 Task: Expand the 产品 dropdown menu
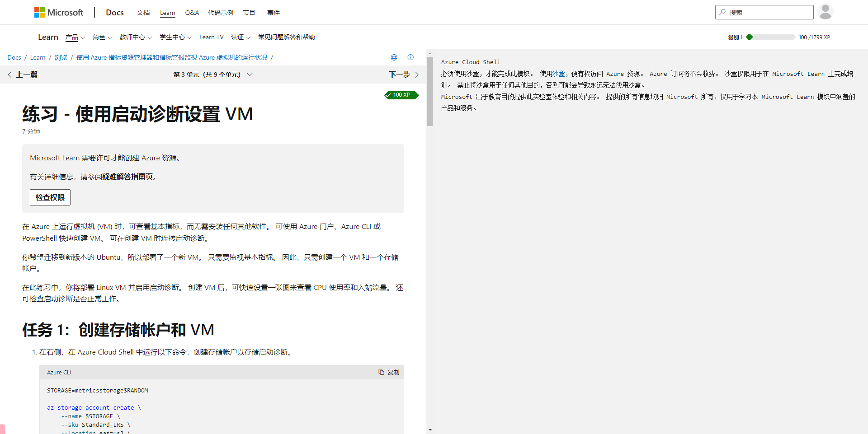click(x=75, y=37)
